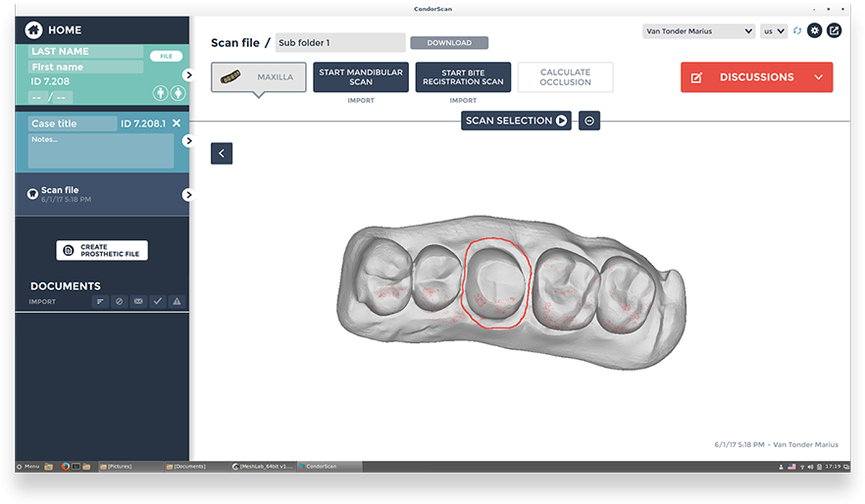Edit the LAST NAME field

[85, 51]
